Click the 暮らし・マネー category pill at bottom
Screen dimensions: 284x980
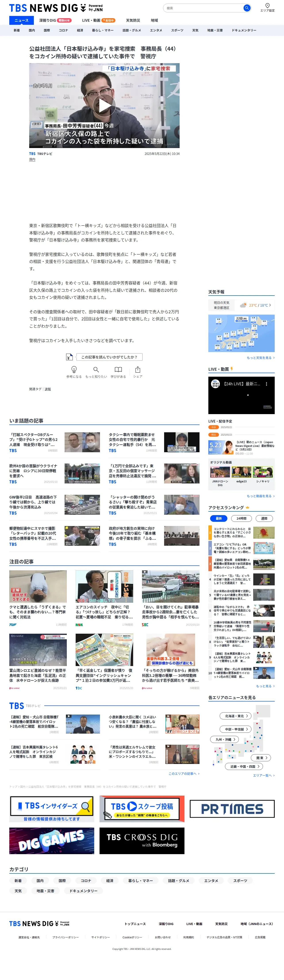[x=140, y=881]
